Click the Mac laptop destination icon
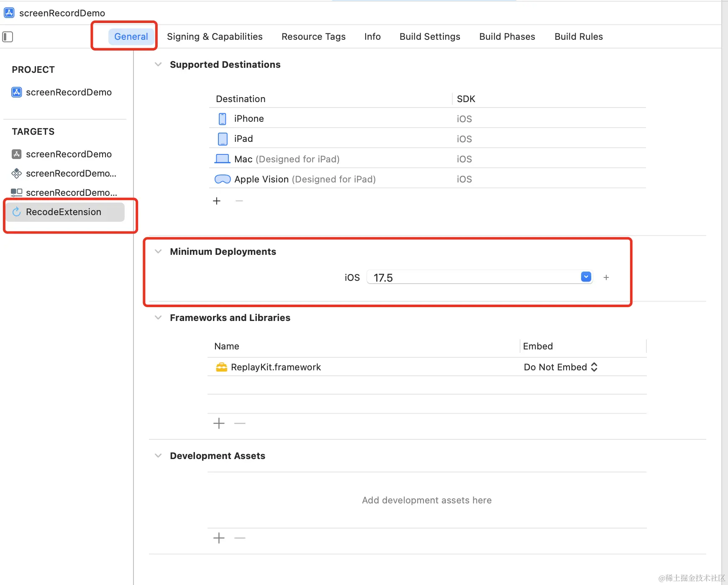 point(223,159)
